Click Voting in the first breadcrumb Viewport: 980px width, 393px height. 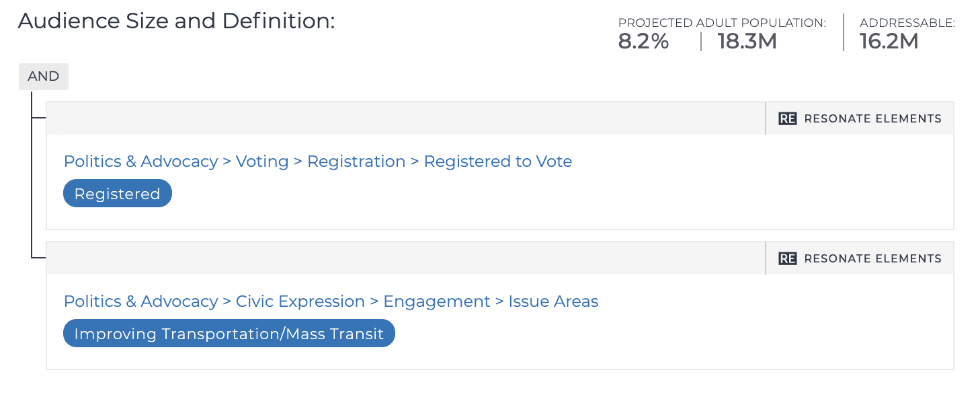tap(262, 162)
